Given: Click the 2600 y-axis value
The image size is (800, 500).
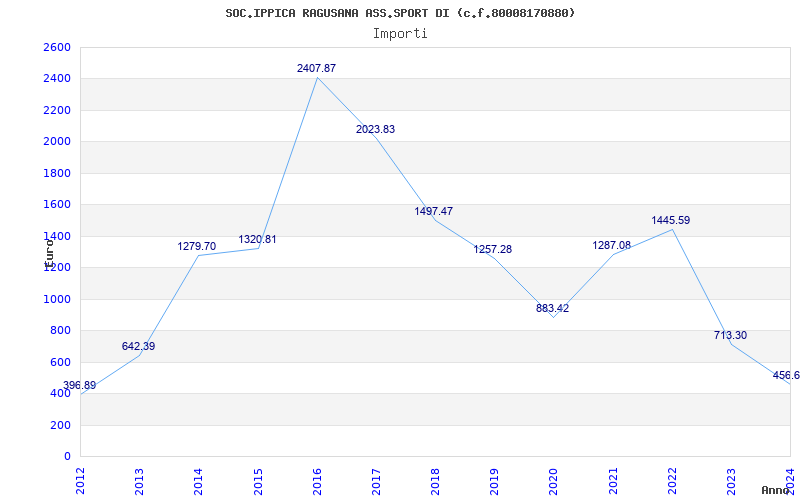Looking at the screenshot, I should [57, 47].
